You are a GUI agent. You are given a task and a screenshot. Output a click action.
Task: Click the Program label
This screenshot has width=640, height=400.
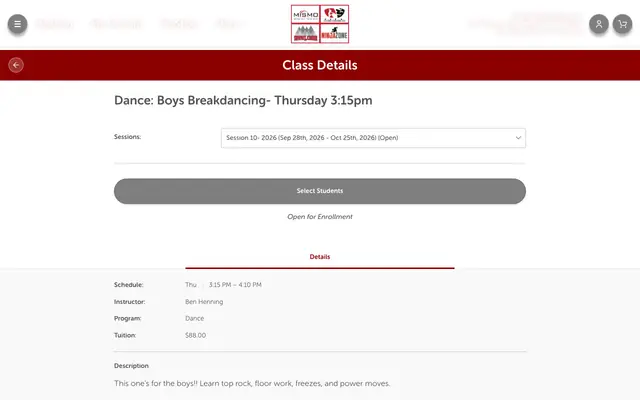[x=127, y=318]
